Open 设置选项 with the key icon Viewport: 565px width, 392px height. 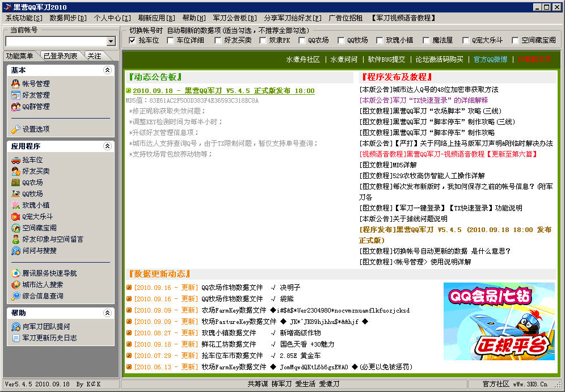click(16, 129)
